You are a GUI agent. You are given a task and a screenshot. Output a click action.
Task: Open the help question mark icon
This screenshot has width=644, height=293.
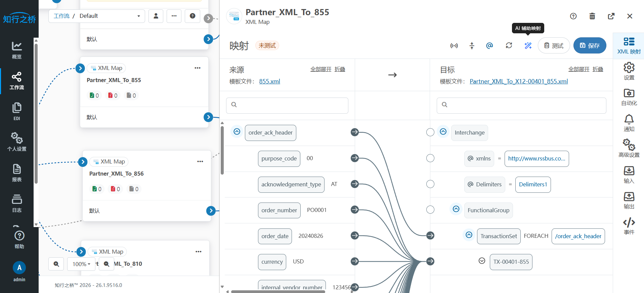(573, 16)
